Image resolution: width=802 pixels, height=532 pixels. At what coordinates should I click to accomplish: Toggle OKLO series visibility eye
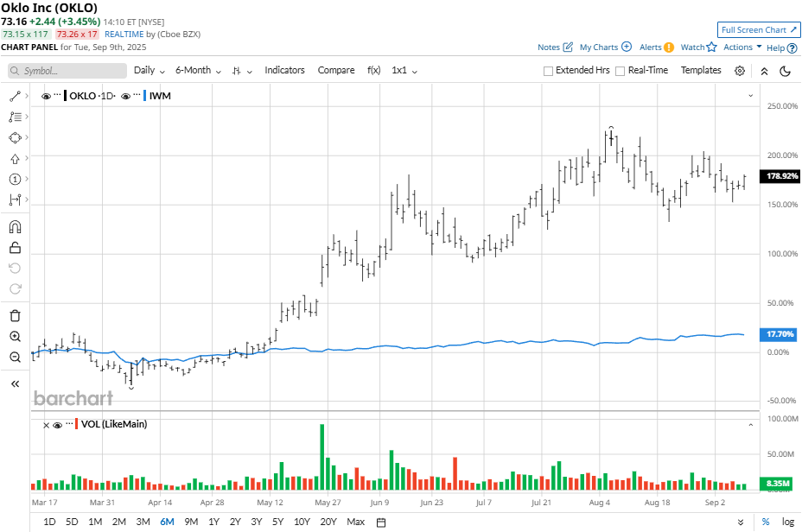click(x=46, y=96)
